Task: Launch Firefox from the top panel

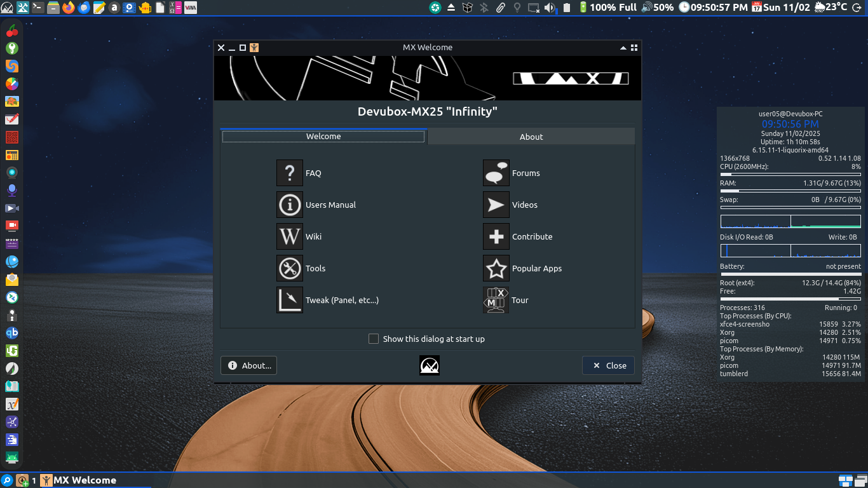Action: (x=67, y=8)
